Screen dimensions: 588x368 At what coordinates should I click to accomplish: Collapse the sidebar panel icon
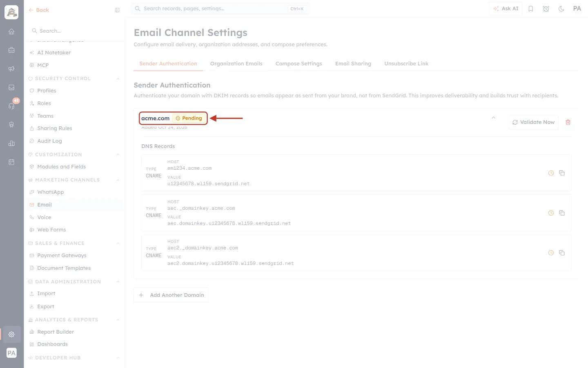(x=117, y=10)
